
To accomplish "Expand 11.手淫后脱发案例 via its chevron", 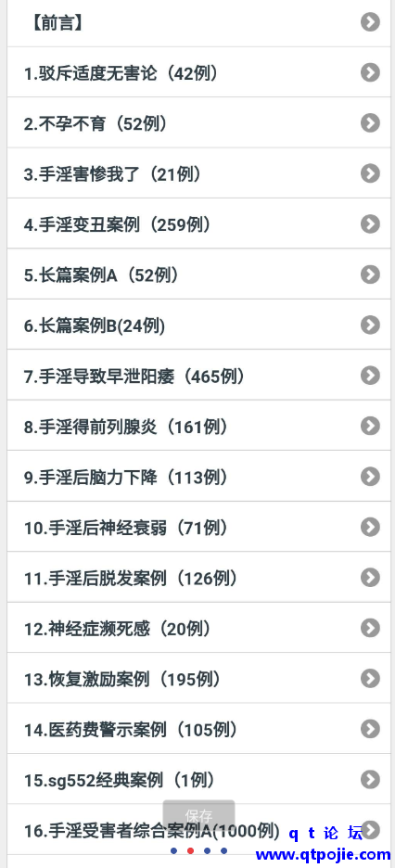I will (370, 578).
